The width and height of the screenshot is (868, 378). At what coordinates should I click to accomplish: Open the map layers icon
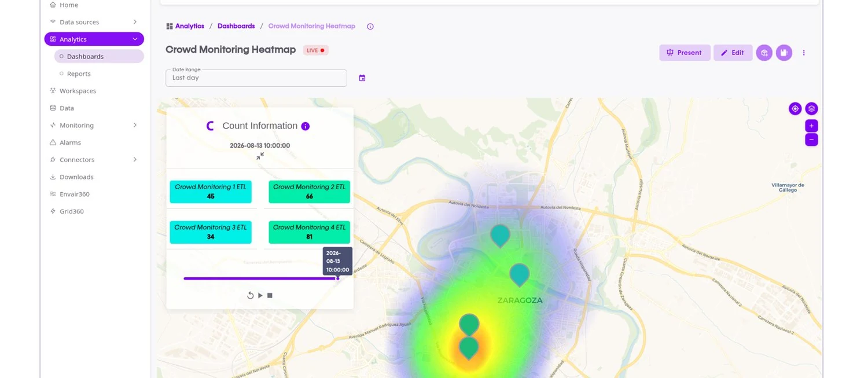click(811, 108)
